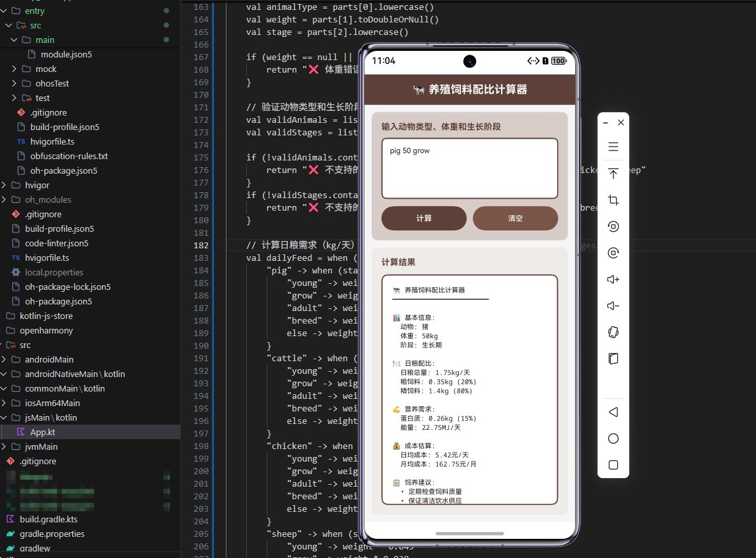Open local.properties file
The image size is (756, 558).
[54, 273]
